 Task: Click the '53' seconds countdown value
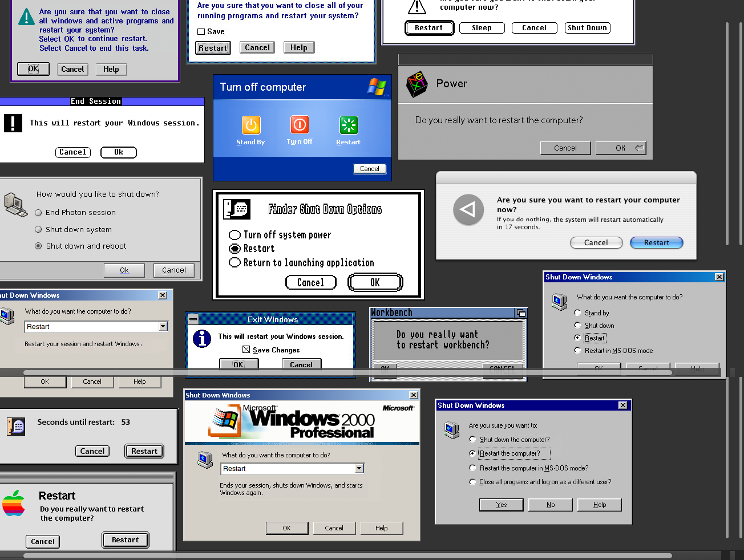point(126,422)
